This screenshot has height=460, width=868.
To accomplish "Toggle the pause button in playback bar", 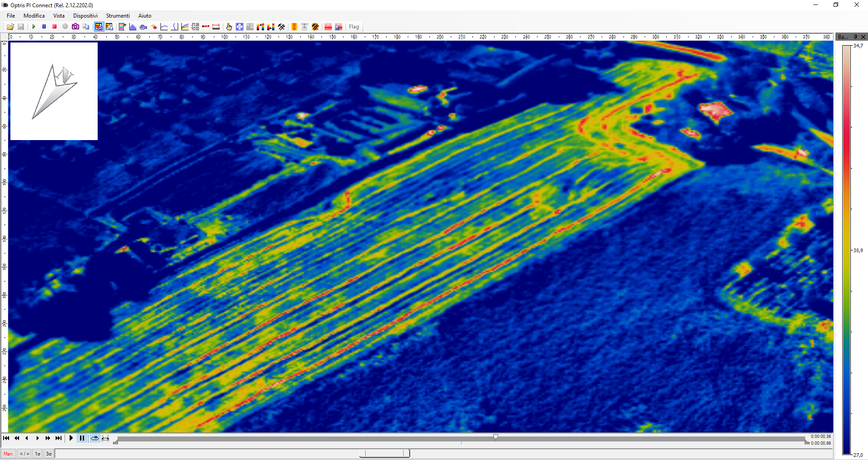I will [82, 438].
